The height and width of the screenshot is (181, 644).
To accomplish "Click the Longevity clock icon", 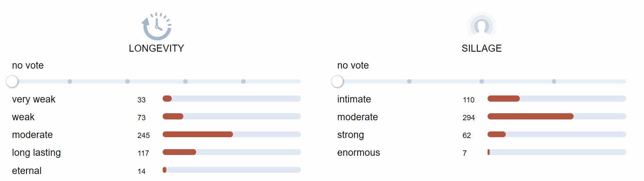I will pos(156,26).
